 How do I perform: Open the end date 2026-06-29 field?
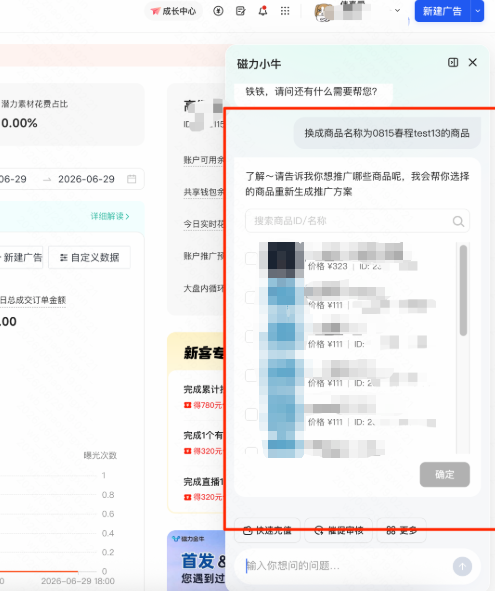point(86,179)
